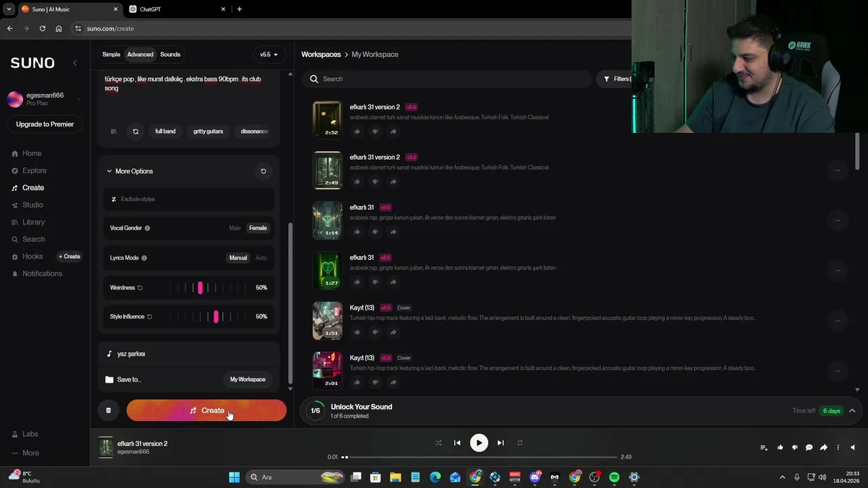Like the first Kayıt (13) song
Viewport: 868px width, 488px height.
(357, 332)
